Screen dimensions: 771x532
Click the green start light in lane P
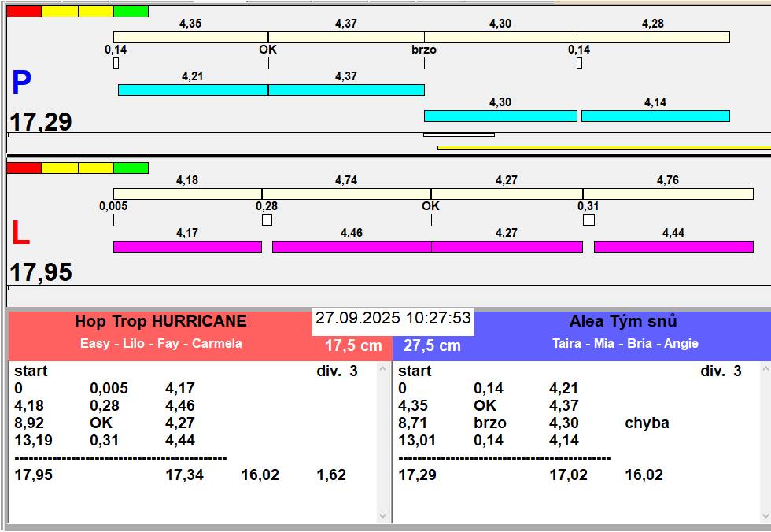[131, 11]
